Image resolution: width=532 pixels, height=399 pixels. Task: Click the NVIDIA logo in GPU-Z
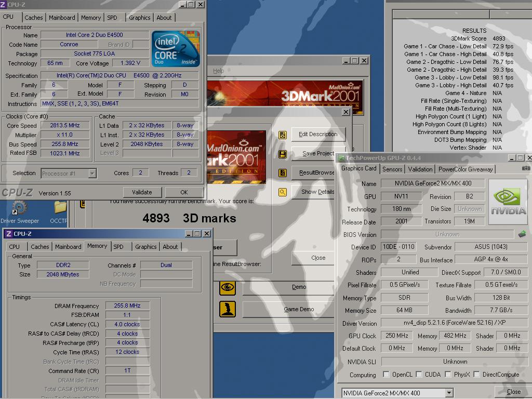click(x=508, y=202)
